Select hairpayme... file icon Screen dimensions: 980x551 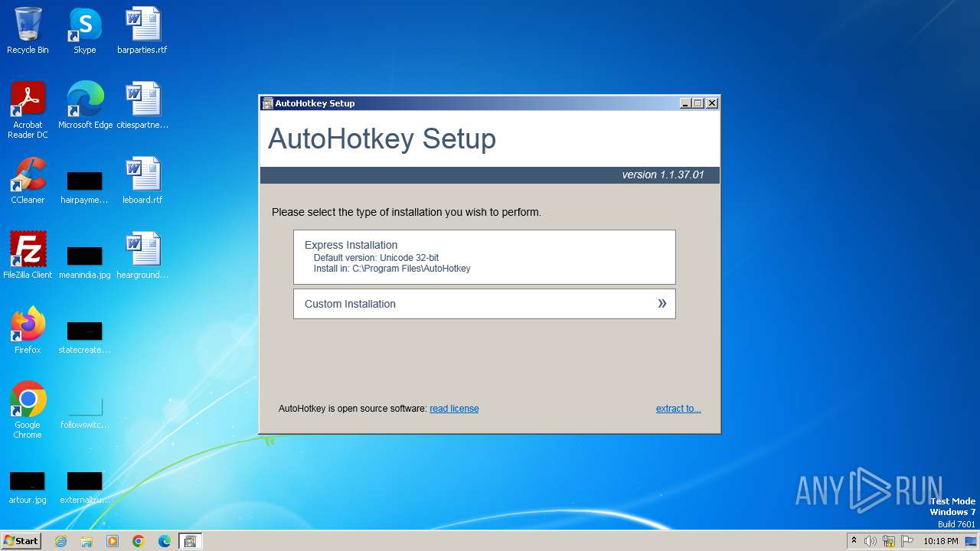[85, 187]
